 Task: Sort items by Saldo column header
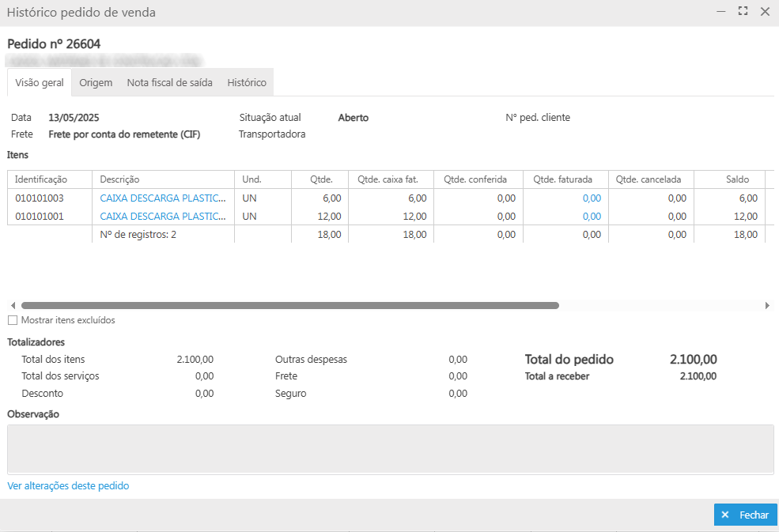(736, 179)
